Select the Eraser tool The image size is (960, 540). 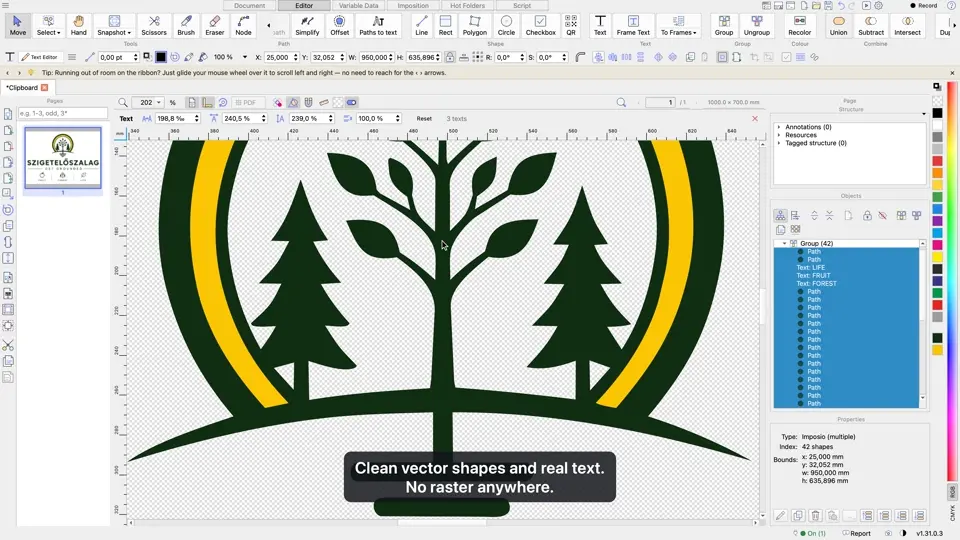point(214,25)
